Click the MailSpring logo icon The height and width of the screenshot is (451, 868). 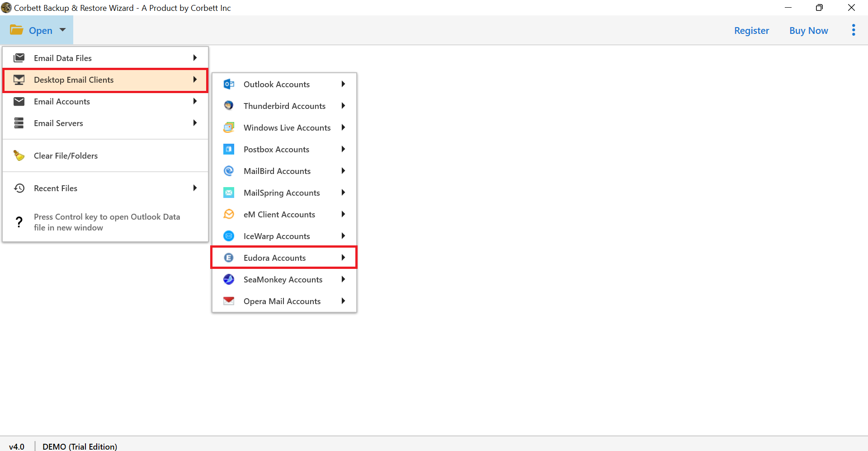tap(229, 193)
